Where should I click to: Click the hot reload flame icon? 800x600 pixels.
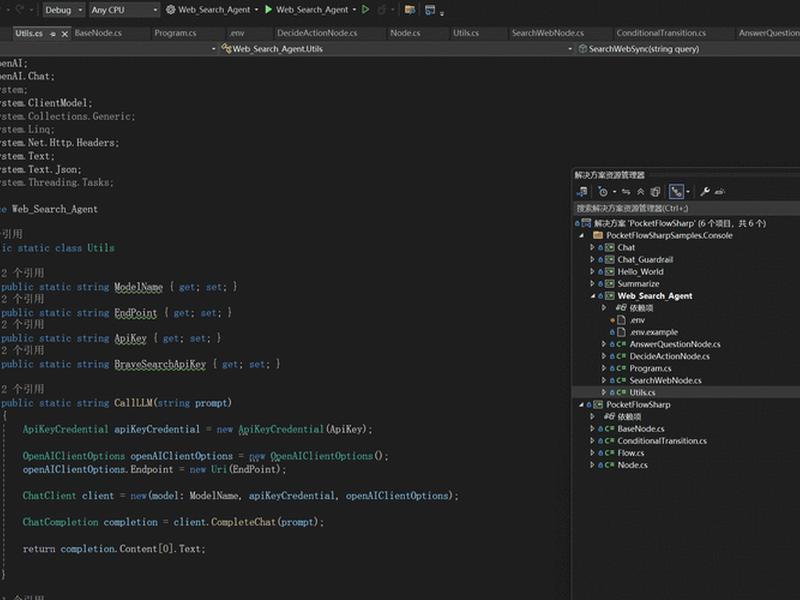pos(382,10)
